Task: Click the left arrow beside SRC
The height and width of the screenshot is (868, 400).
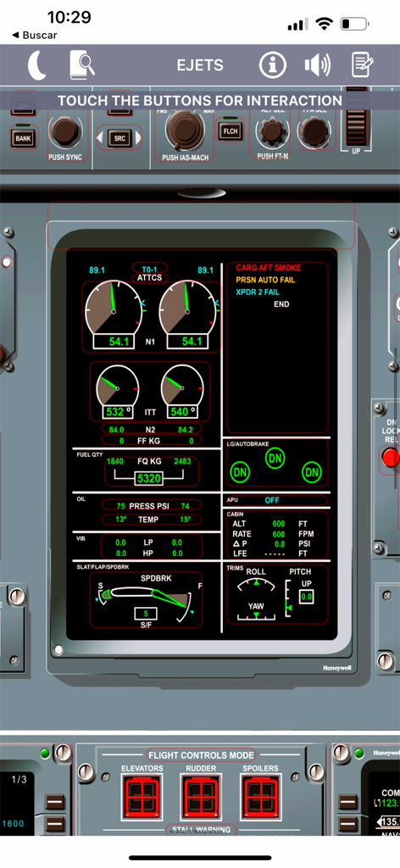Action: 101,138
